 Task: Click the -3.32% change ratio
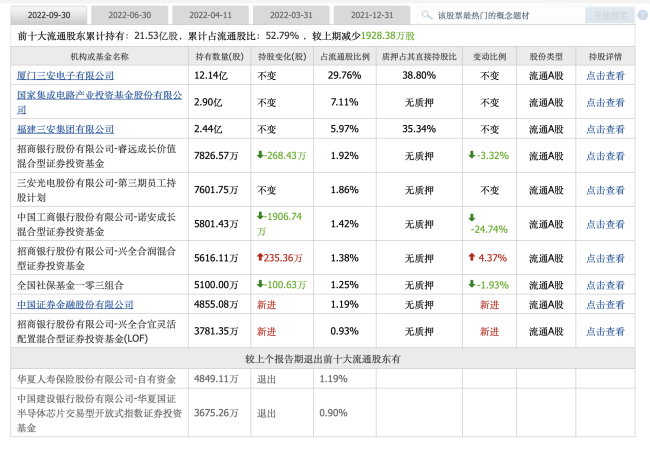[x=488, y=155]
